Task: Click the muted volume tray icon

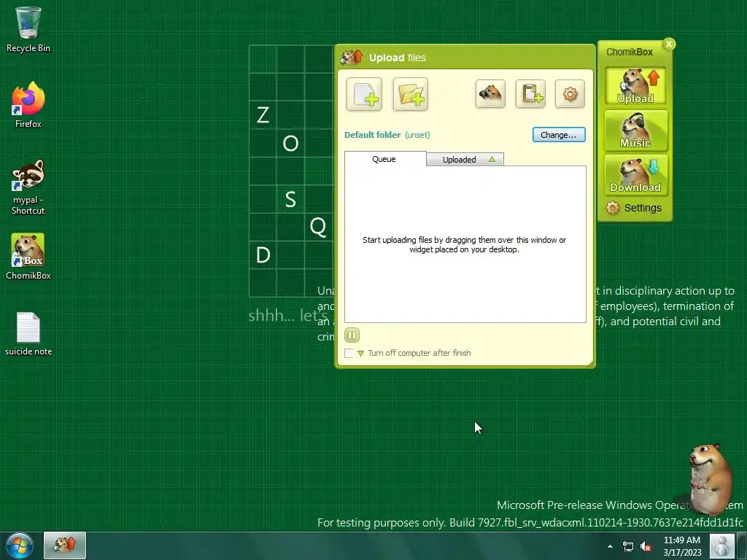Action: coord(646,546)
